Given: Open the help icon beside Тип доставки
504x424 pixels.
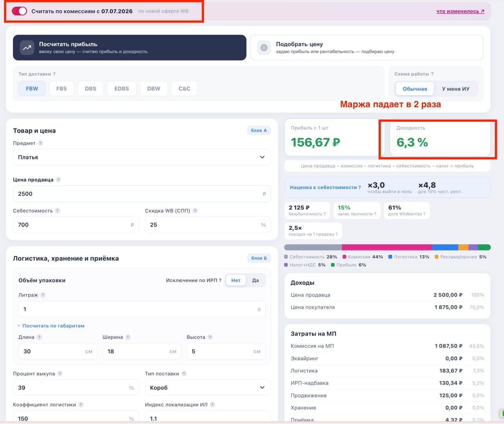Looking at the screenshot, I should 54,74.
